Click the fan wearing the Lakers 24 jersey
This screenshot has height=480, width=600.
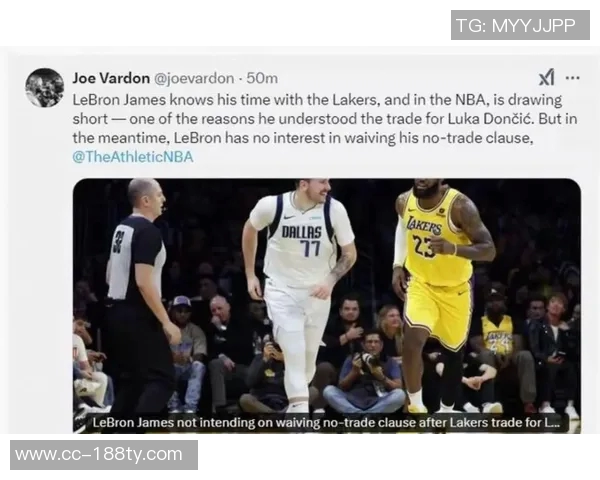(x=498, y=337)
